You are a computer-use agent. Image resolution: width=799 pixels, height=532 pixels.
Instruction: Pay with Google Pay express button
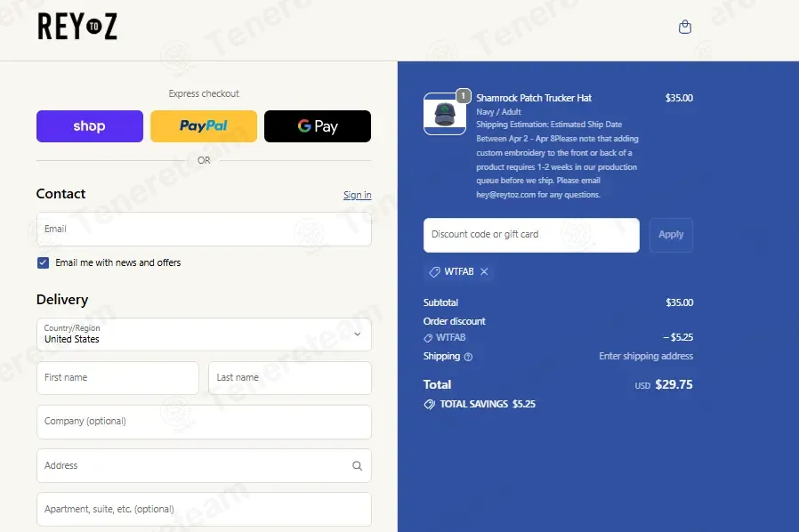[318, 126]
